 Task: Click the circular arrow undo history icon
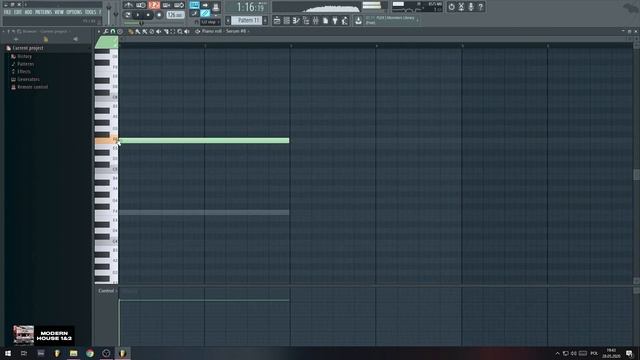coord(451,7)
